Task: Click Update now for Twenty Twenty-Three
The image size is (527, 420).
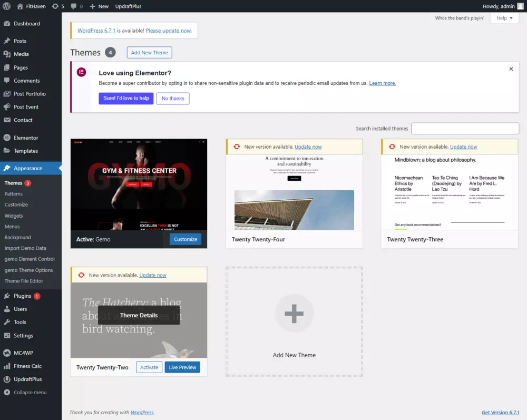Action: 463,147
